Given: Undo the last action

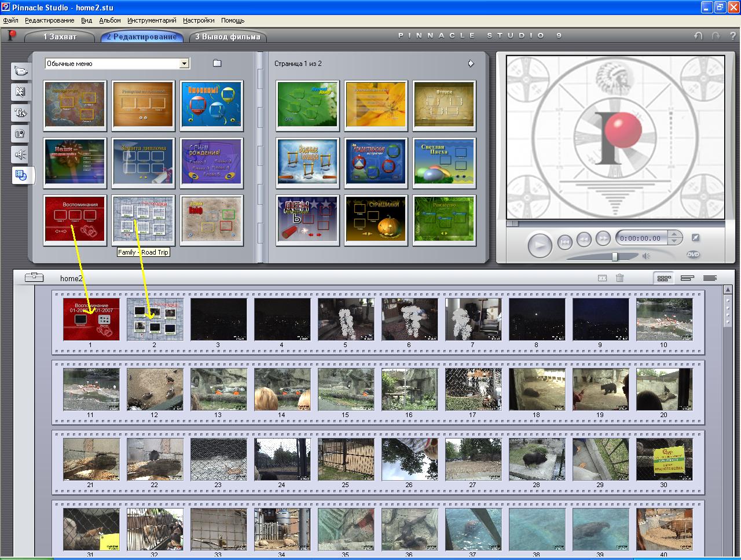Looking at the screenshot, I should point(699,36).
